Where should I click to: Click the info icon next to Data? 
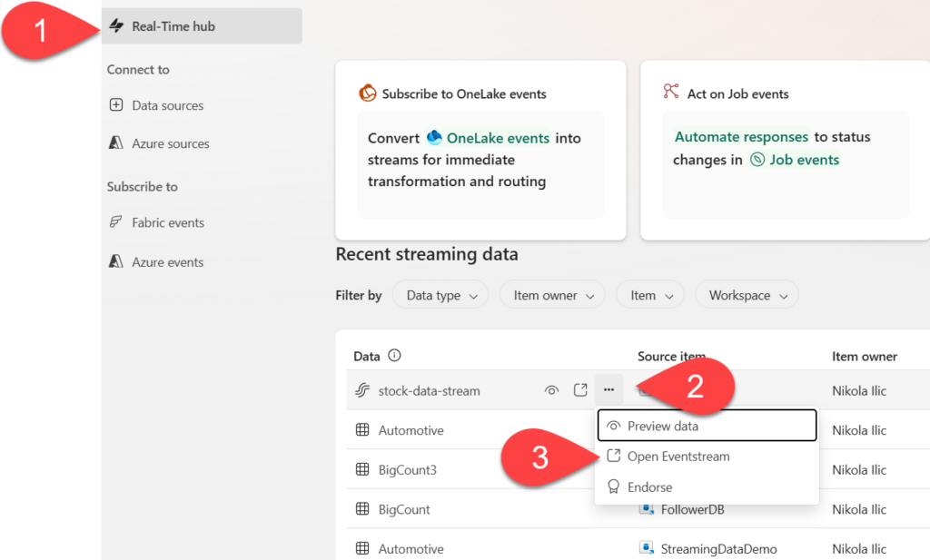tap(394, 356)
